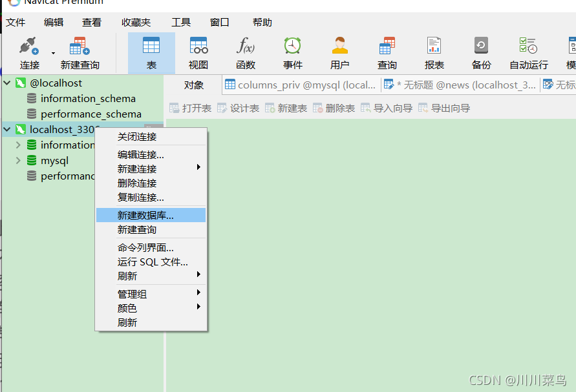576x392 pixels.
Task: Open the Tools (工具) menu
Action: pos(181,23)
